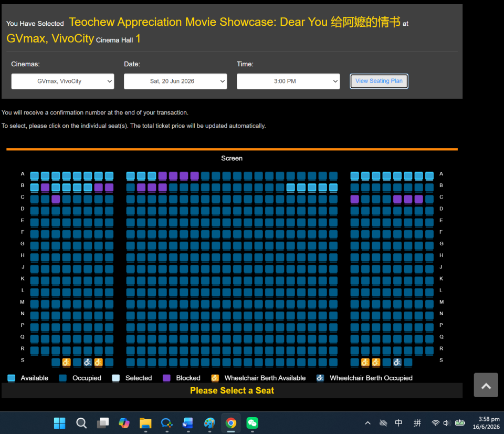Click the 'Screen' label above the seats
Viewport: 504px width, 434px height.
232,158
